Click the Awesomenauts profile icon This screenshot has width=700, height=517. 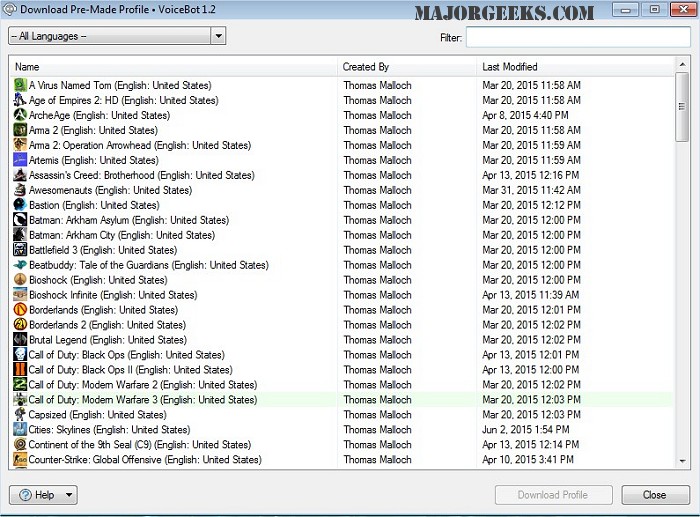tap(20, 190)
